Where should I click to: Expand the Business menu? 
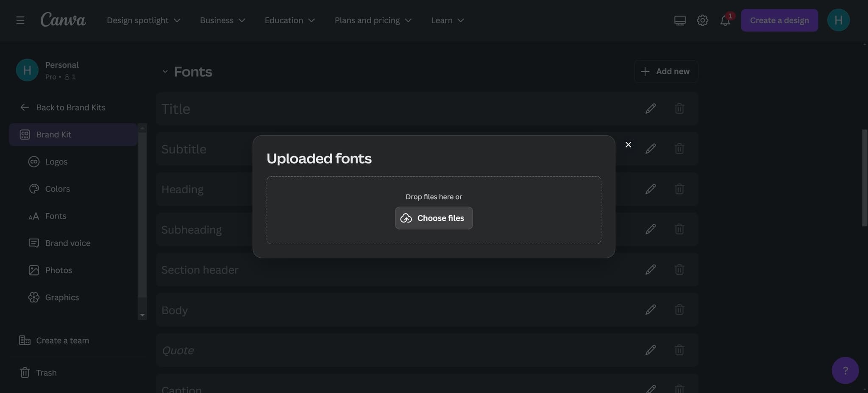click(x=222, y=20)
